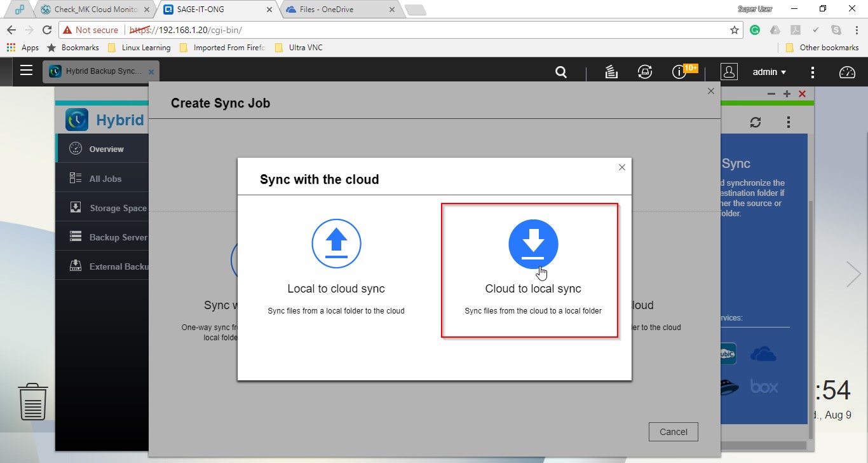This screenshot has height=463, width=868.
Task: Bookmark this page with the star icon
Action: pyautogui.click(x=735, y=30)
